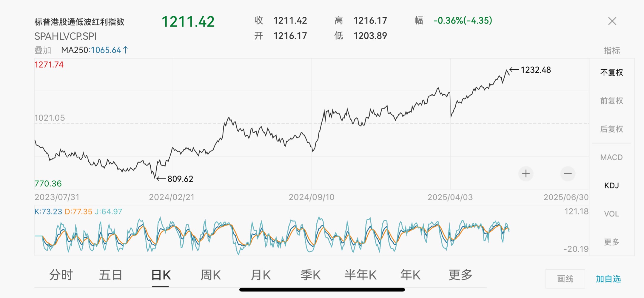Switch indicator to VOL
Viewport: 644px width, 298px height.
click(x=611, y=214)
